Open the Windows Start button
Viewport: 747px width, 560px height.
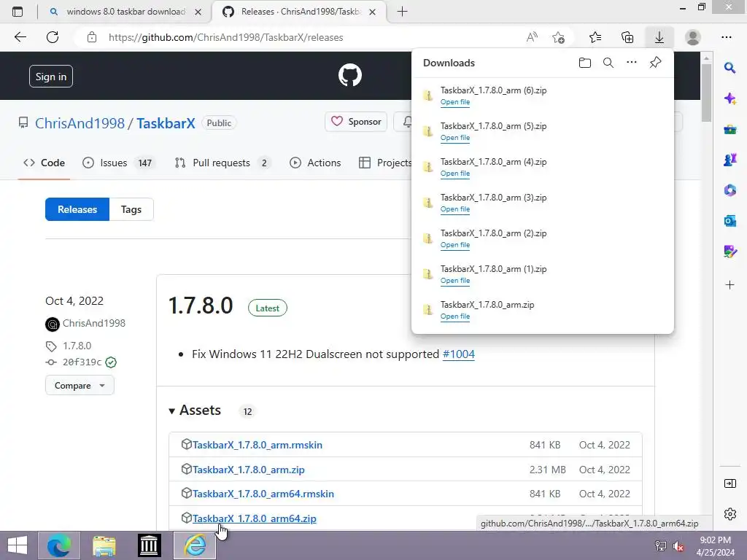(x=18, y=545)
